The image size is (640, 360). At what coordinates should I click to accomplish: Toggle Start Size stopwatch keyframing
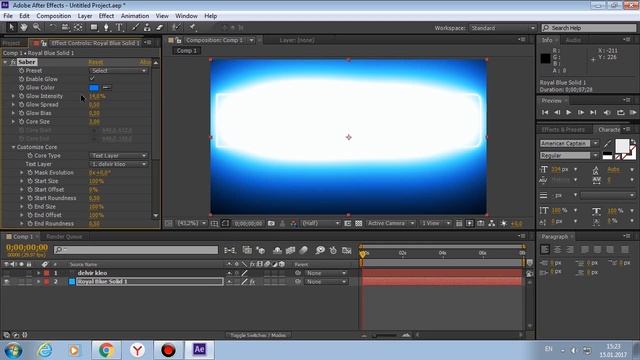pyautogui.click(x=30, y=181)
